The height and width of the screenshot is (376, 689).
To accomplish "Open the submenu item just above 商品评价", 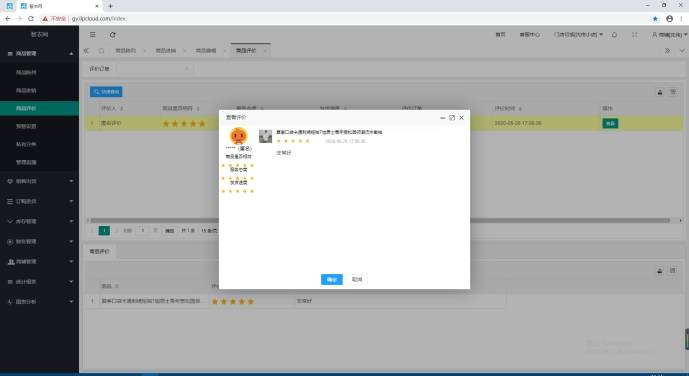I will click(40, 90).
